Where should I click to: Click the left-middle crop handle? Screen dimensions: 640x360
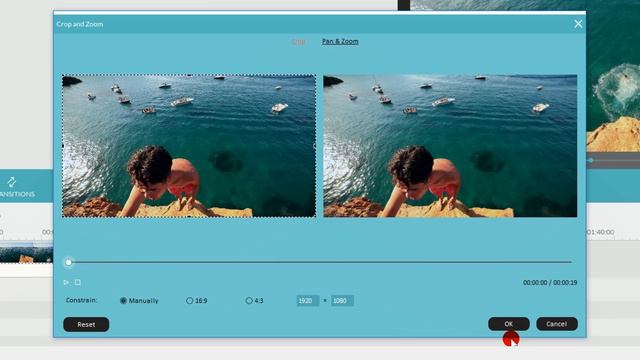point(63,146)
